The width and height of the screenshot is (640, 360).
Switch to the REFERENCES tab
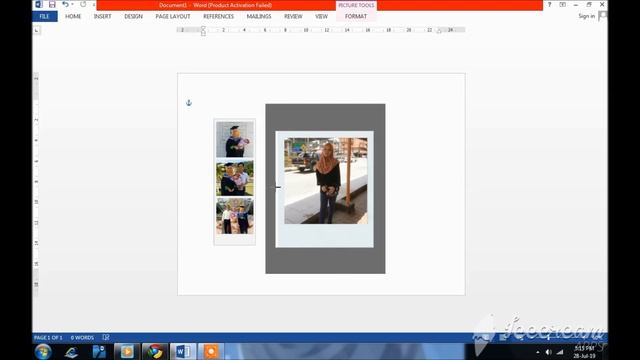[x=218, y=16]
